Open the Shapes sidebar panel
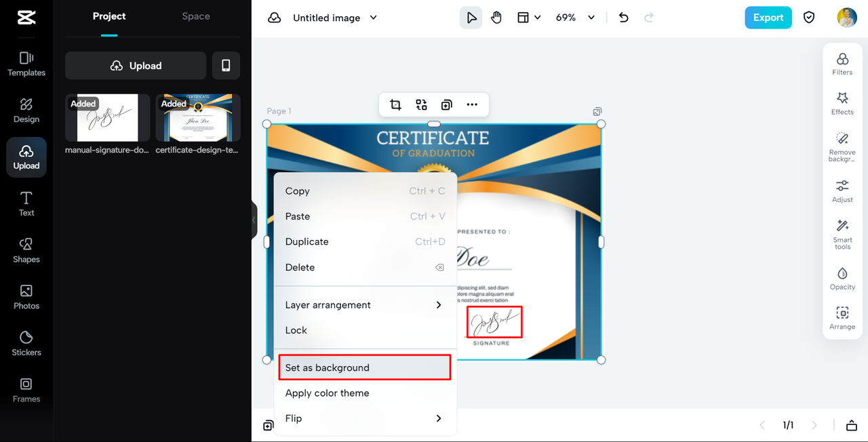 tap(26, 250)
